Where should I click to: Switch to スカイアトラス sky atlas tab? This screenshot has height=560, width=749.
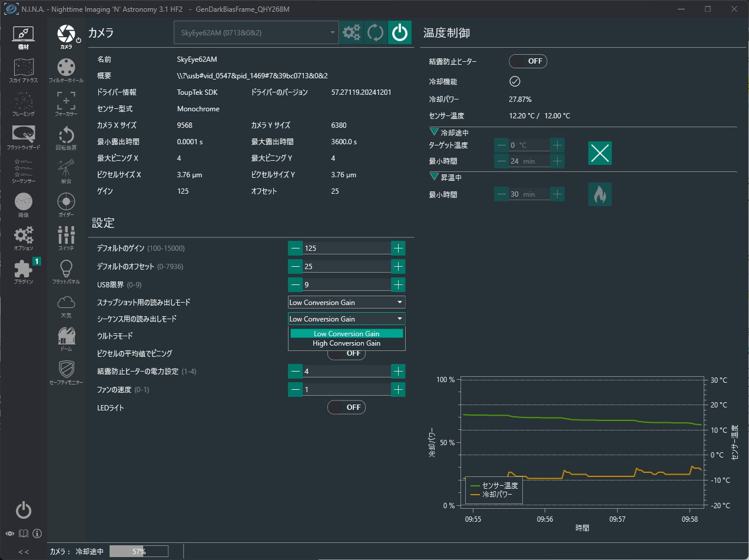pos(24,71)
